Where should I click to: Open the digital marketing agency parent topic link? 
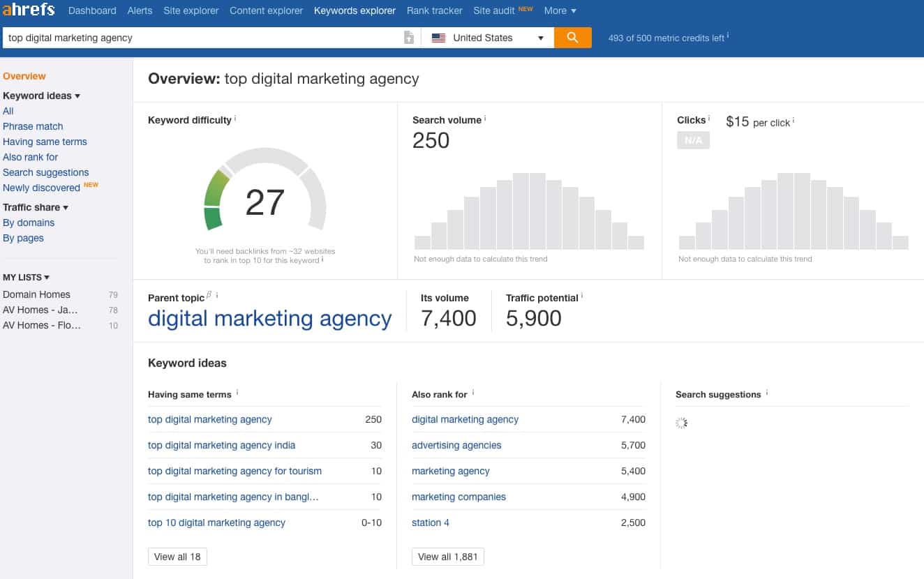click(x=269, y=319)
